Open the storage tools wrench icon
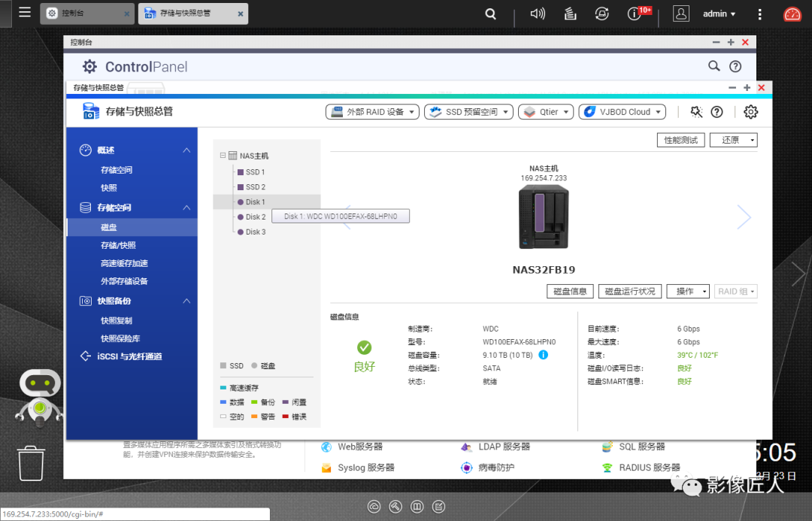Viewport: 812px width, 521px height. (x=696, y=112)
